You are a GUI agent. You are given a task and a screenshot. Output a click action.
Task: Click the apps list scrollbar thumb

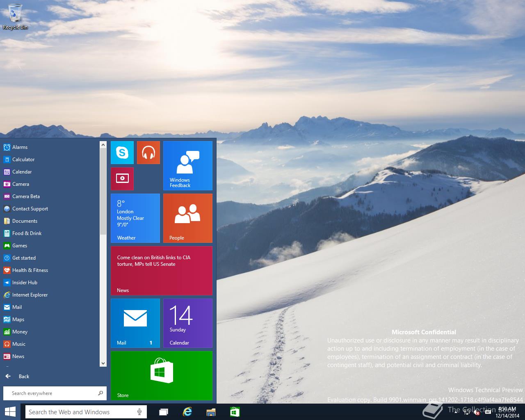click(x=103, y=191)
